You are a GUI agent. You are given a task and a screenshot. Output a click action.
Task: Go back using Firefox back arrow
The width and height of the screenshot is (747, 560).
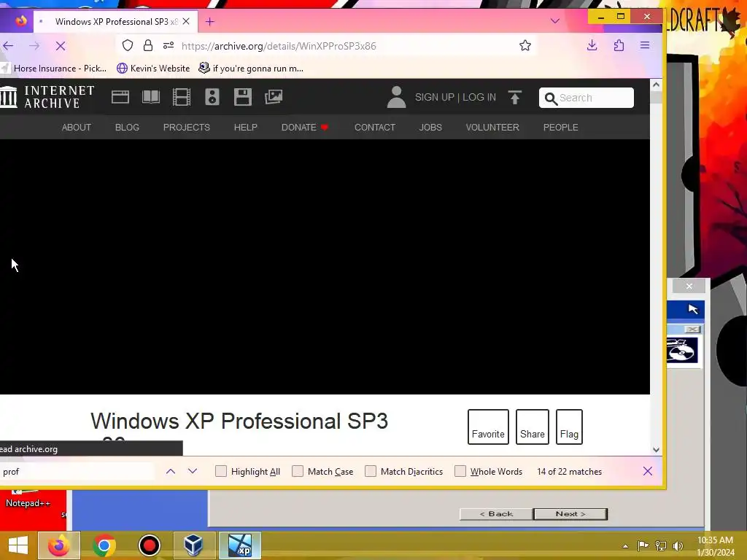pos(8,46)
